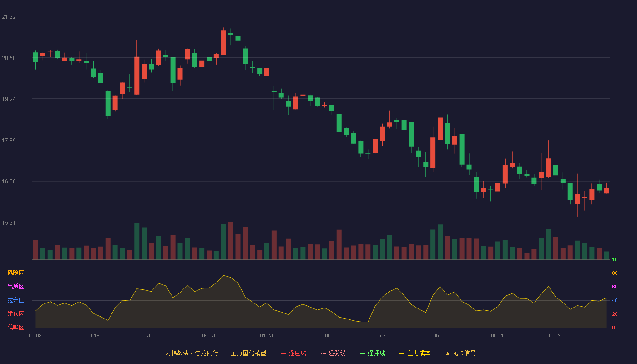Click the 03-31 date axis label

[151, 335]
